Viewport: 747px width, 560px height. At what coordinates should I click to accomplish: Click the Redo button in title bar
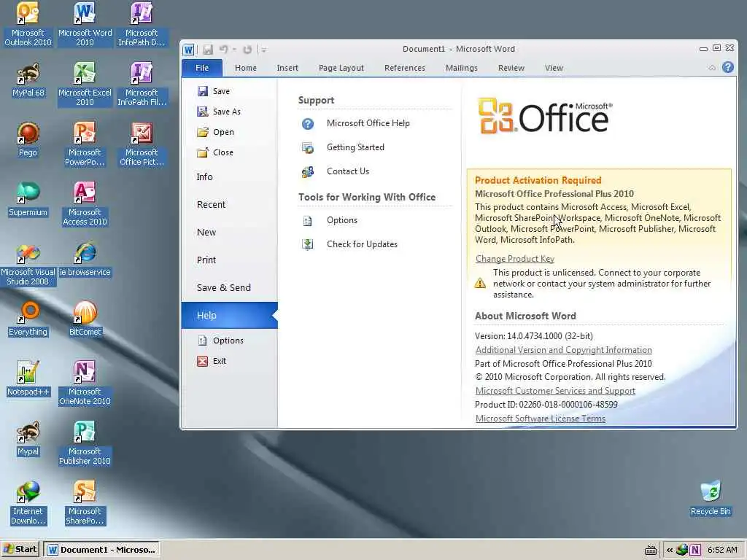(x=247, y=49)
